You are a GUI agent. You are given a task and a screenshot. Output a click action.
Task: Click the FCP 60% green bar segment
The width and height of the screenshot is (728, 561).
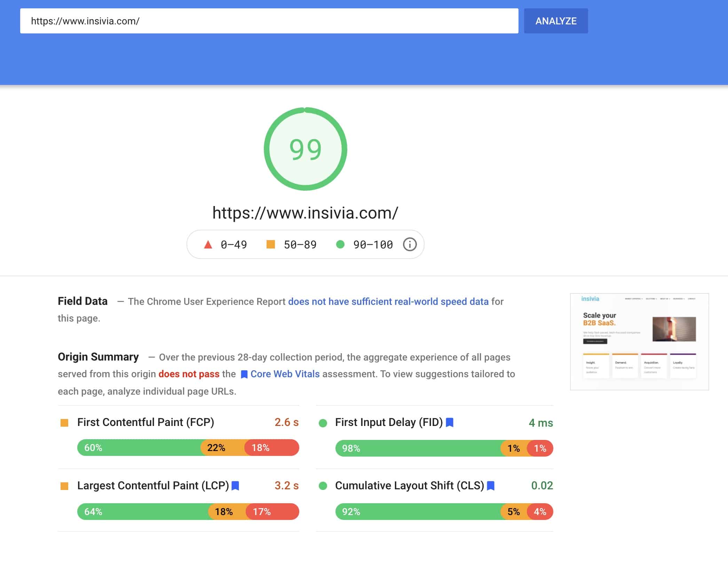139,448
